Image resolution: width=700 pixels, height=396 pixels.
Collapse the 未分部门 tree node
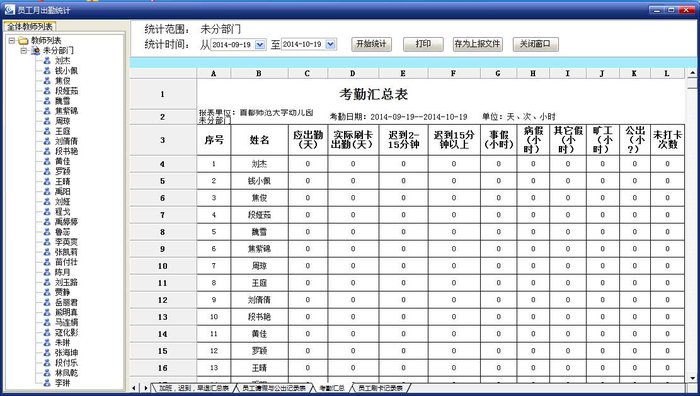pyautogui.click(x=23, y=51)
